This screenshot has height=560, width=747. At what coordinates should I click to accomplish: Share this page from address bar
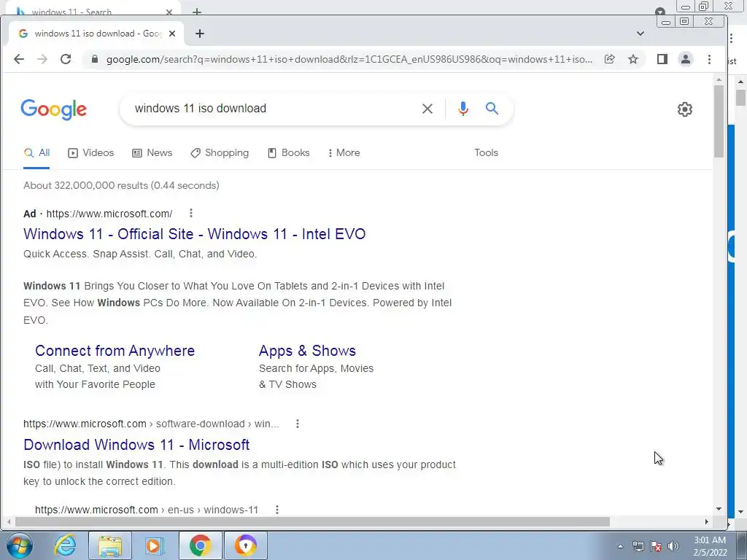pos(609,59)
